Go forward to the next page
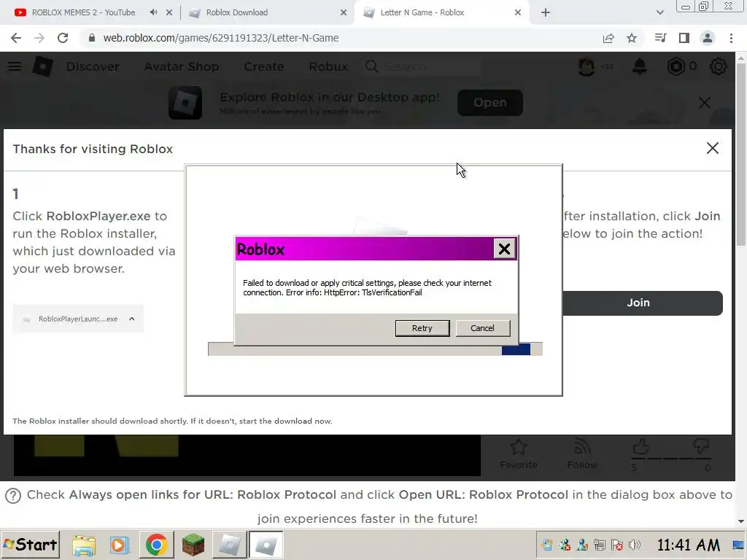The height and width of the screenshot is (560, 747). pyautogui.click(x=39, y=38)
